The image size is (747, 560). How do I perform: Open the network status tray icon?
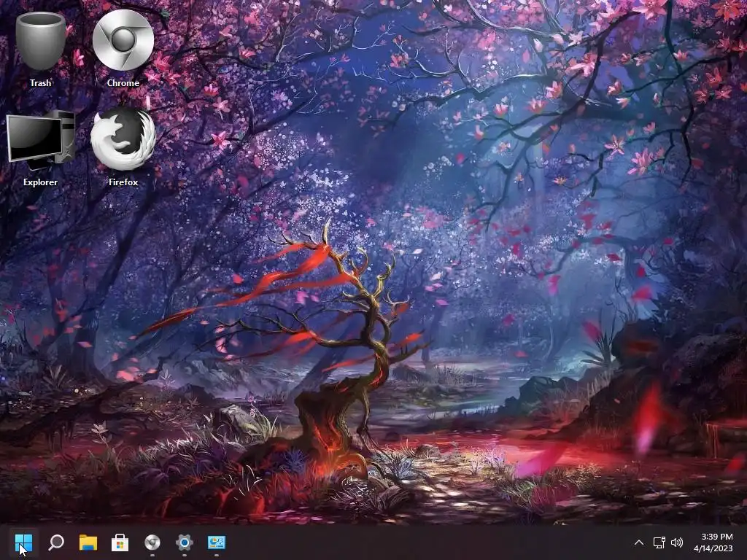(659, 542)
